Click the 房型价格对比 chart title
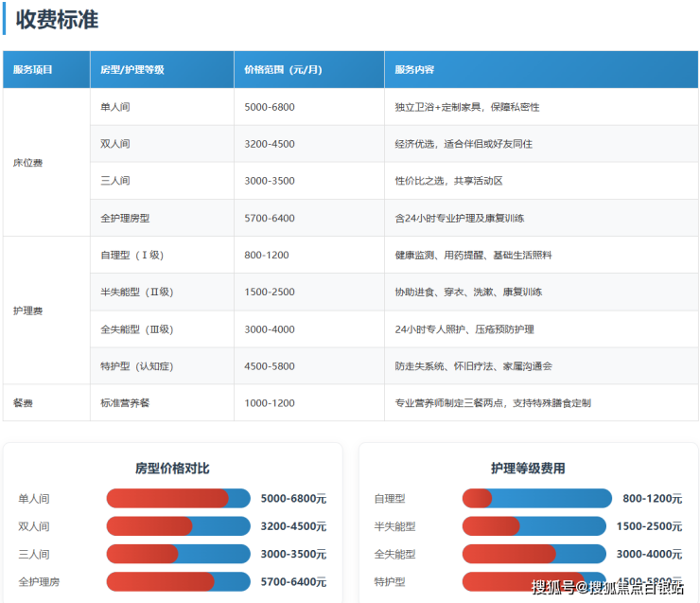The image size is (700, 603). pyautogui.click(x=172, y=468)
